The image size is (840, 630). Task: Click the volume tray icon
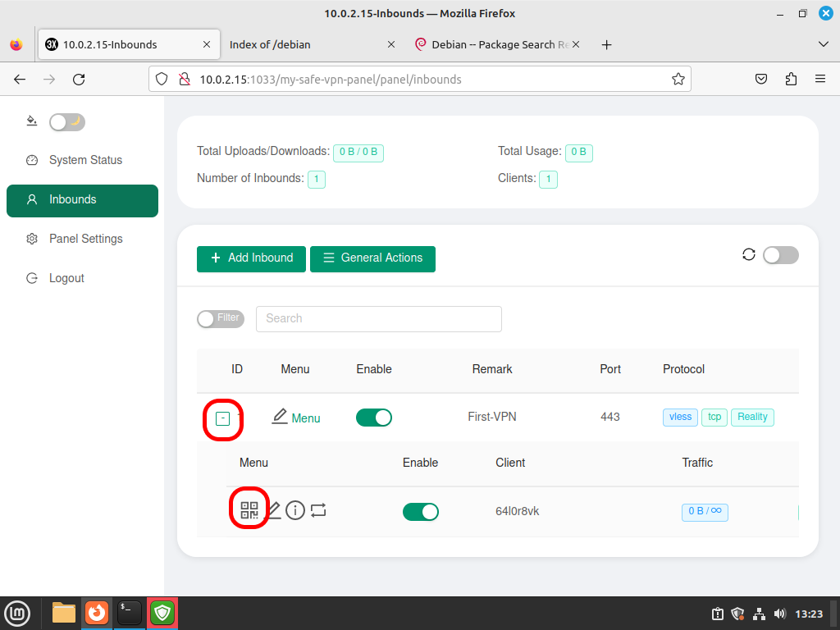click(780, 614)
